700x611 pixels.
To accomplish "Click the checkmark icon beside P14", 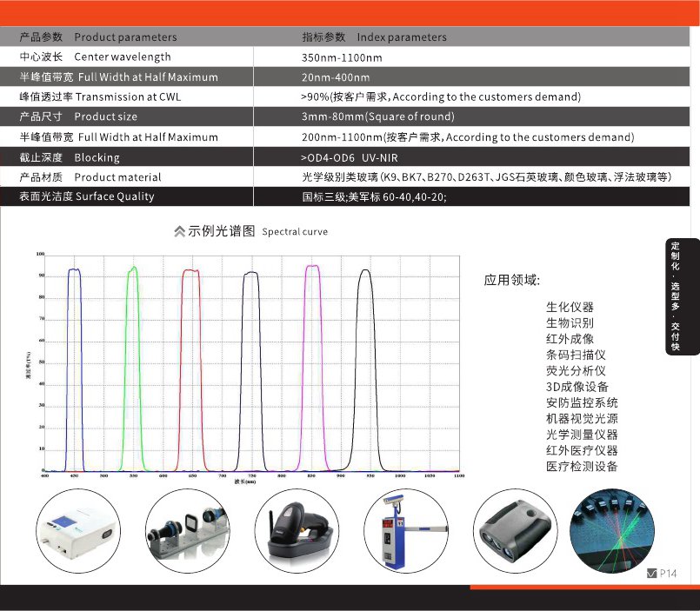I will click(651, 574).
